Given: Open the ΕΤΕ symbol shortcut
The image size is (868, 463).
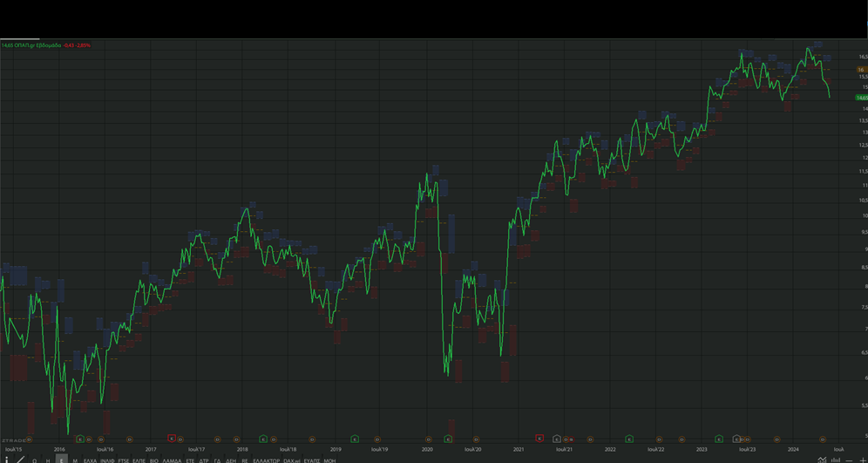Looking at the screenshot, I should pyautogui.click(x=190, y=460).
